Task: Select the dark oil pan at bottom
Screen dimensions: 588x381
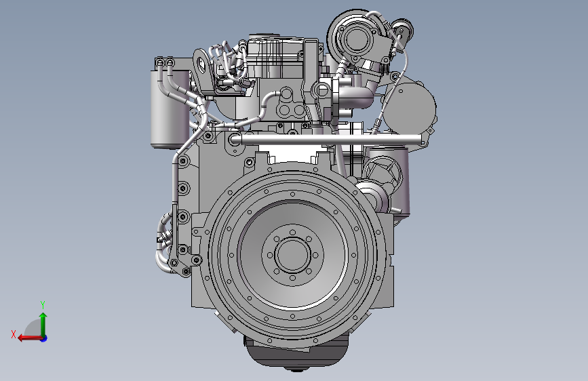Action: pyautogui.click(x=296, y=353)
